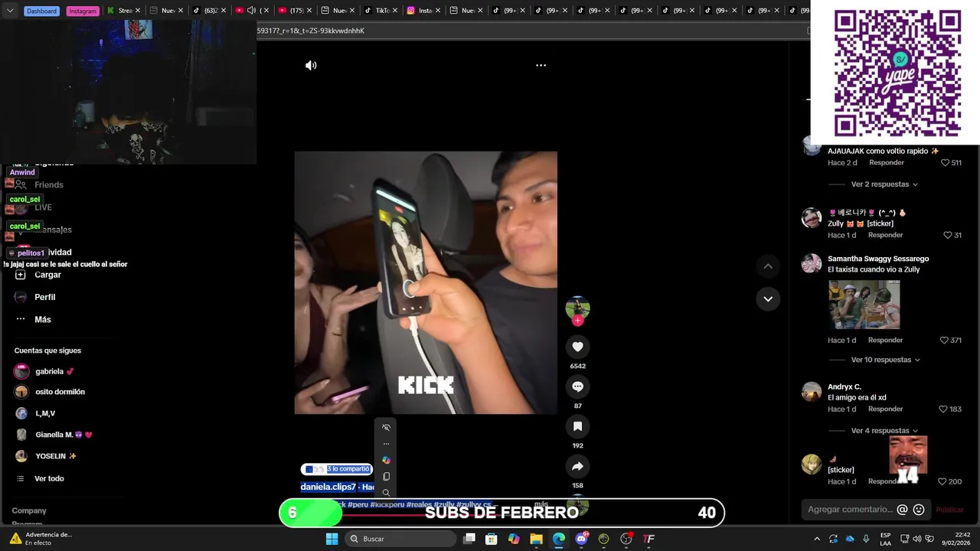980x551 pixels.
Task: Open the 'daniela.clips7' username link
Action: point(328,487)
